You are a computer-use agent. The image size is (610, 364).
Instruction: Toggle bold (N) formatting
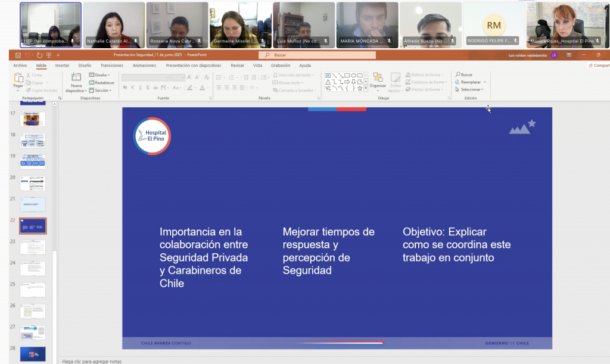[125, 88]
